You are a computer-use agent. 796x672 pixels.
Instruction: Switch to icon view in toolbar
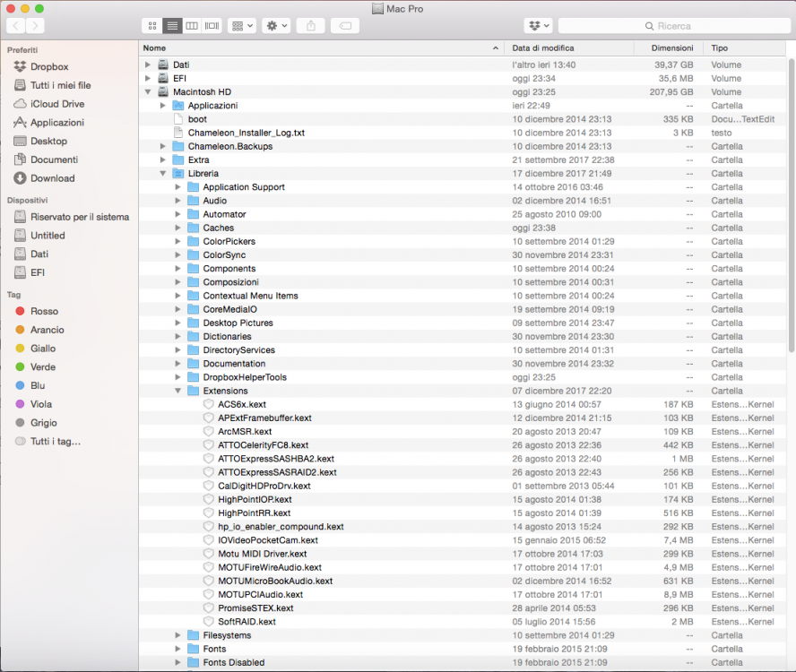[152, 26]
